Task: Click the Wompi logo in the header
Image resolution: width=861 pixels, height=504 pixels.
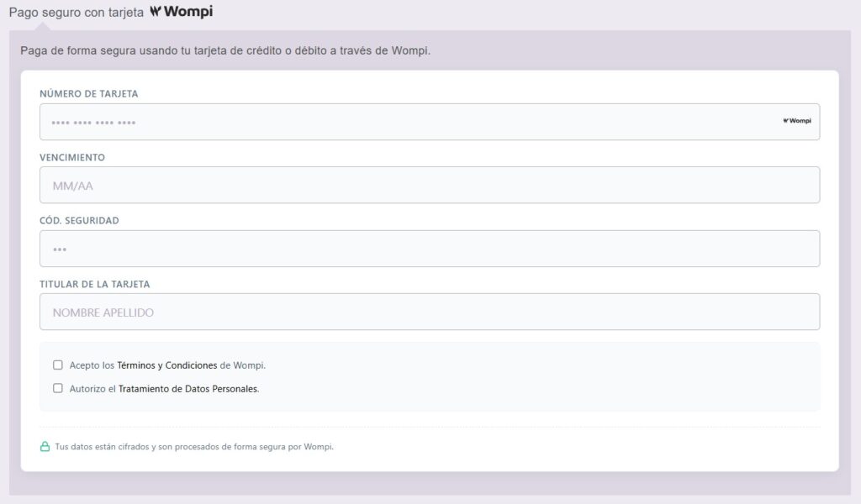Action: tap(182, 12)
